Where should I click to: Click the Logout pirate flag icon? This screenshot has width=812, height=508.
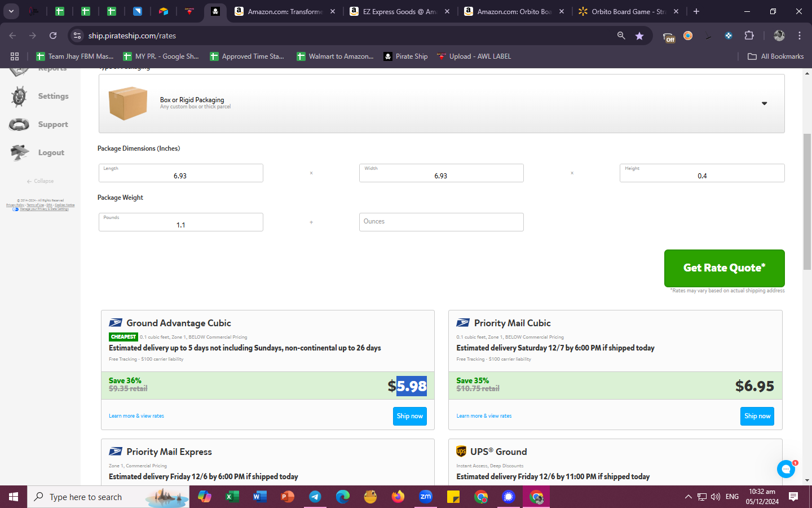click(x=19, y=153)
